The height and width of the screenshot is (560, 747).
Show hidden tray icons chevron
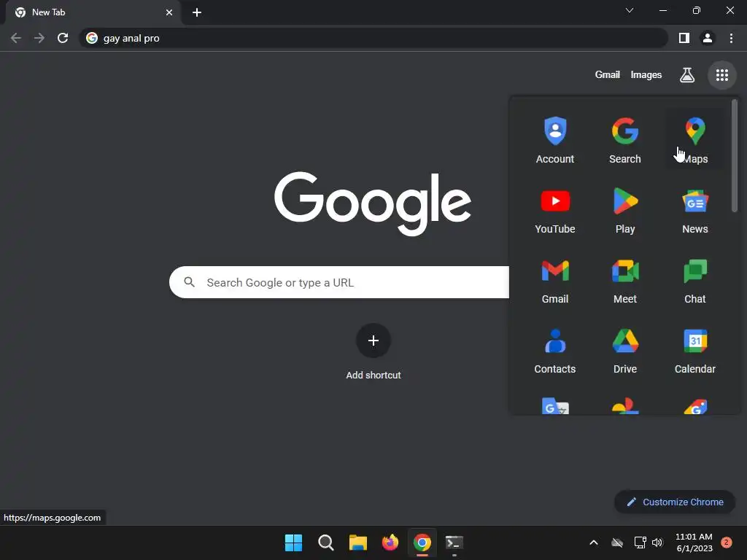tap(594, 542)
